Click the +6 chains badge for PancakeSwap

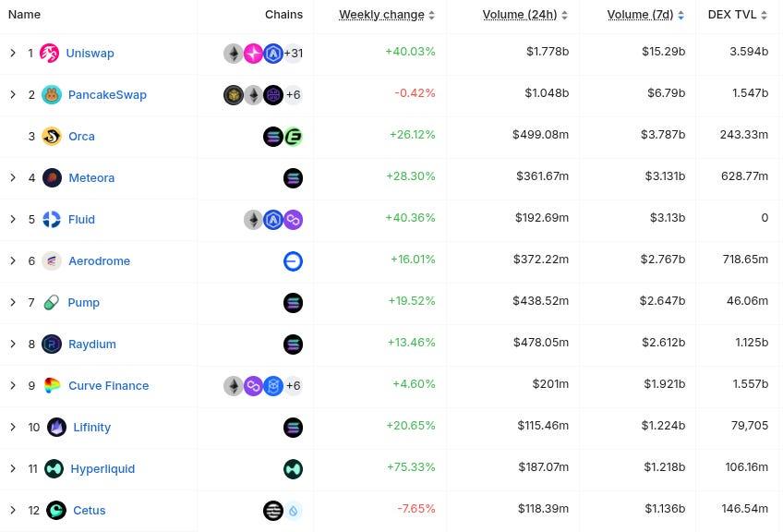[293, 94]
